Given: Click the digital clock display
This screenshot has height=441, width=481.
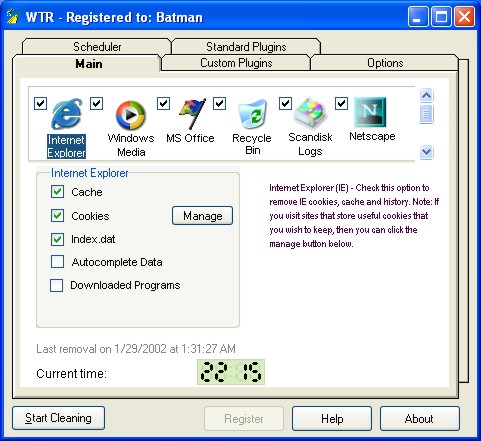Looking at the screenshot, I should coord(231,372).
